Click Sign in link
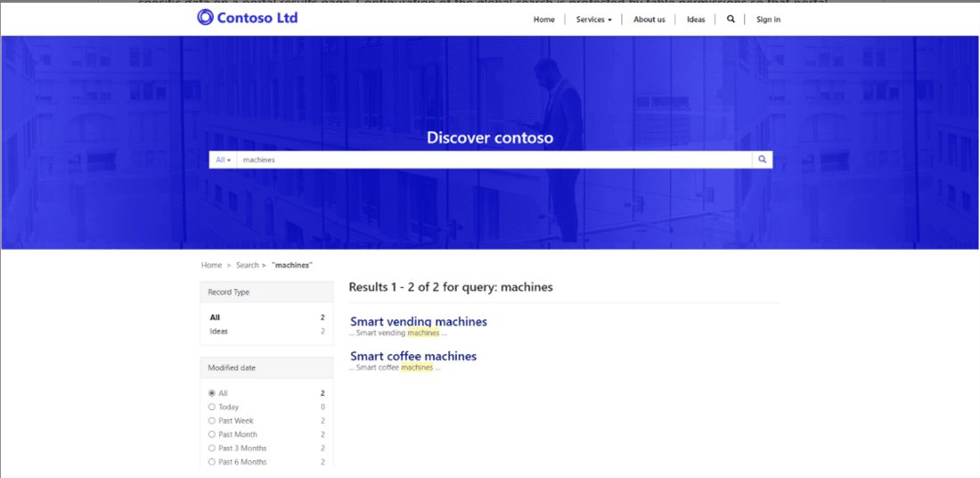Screen dimensions: 980x478 [768, 20]
